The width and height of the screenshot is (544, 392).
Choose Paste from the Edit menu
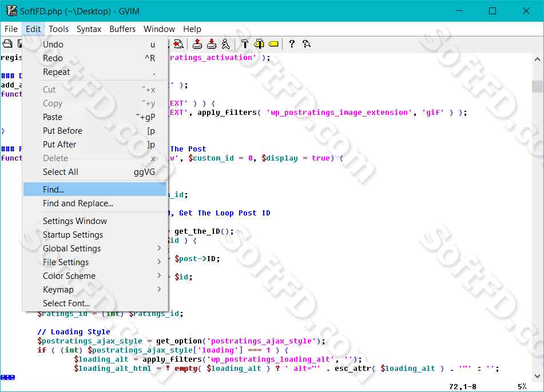tap(95, 117)
